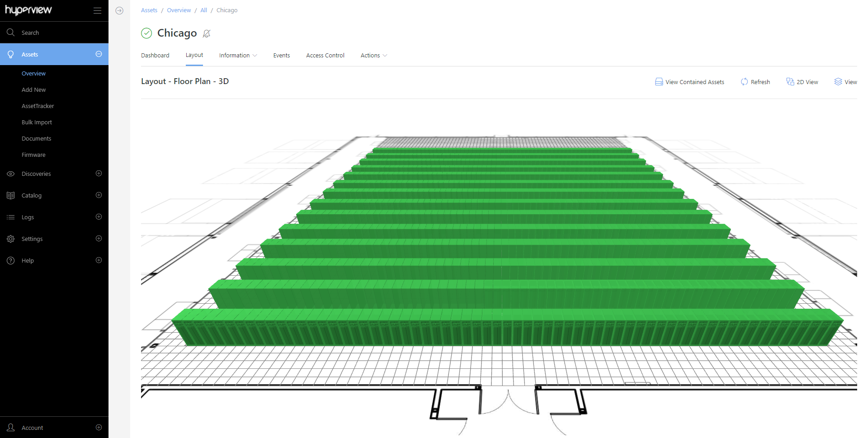Open the Actions dropdown
This screenshot has height=438, width=868.
(373, 55)
